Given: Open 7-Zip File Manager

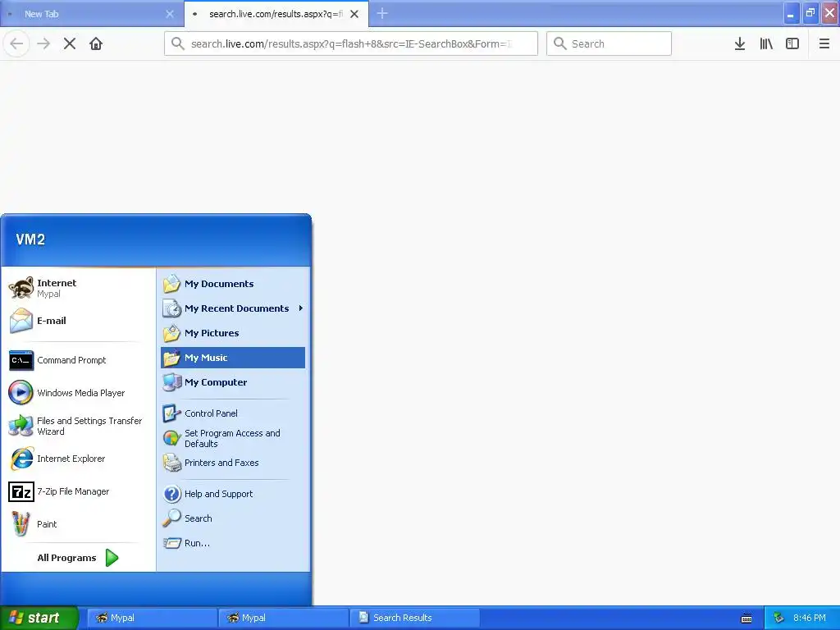Looking at the screenshot, I should (x=78, y=491).
